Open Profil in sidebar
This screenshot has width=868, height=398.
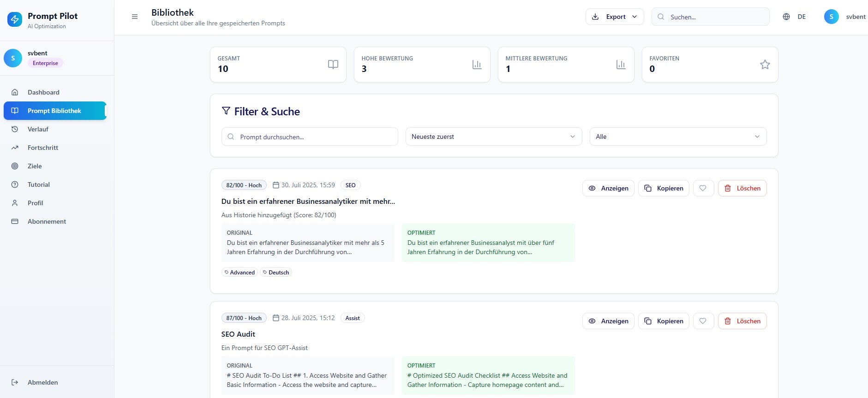[x=55, y=203]
